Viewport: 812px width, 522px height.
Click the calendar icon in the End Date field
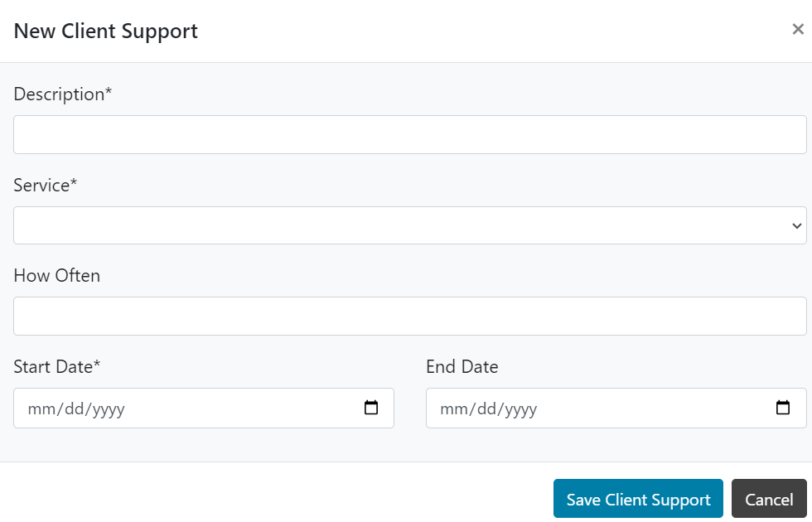point(783,408)
